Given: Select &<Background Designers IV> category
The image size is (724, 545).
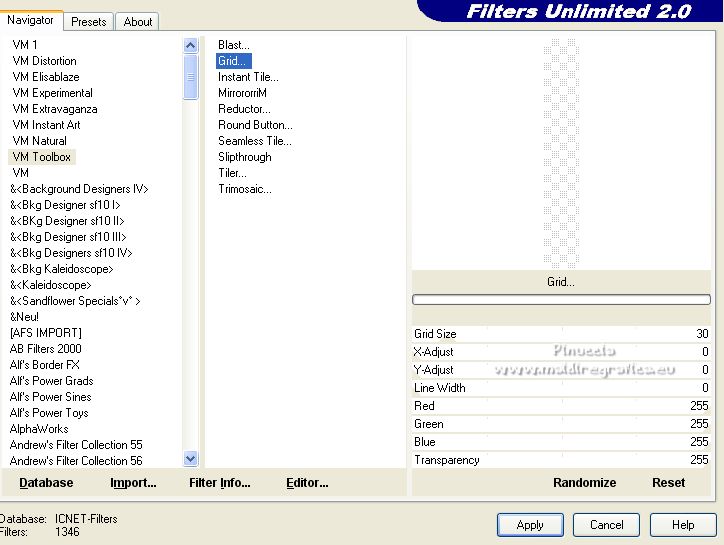Looking at the screenshot, I should tap(79, 189).
